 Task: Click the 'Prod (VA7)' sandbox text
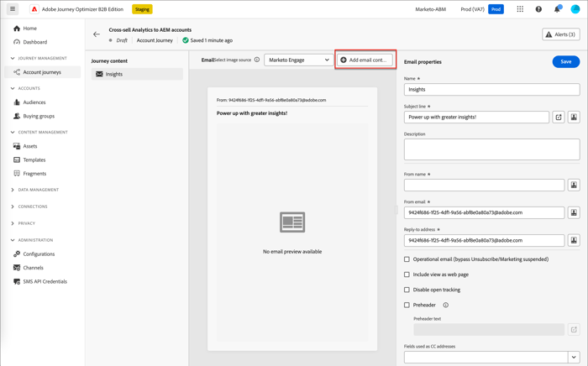(x=472, y=9)
